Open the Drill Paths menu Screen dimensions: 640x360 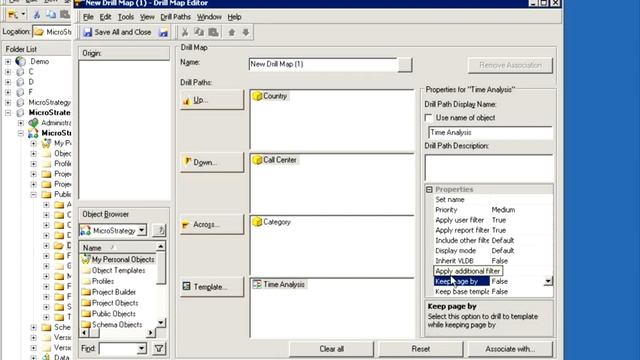click(x=176, y=17)
